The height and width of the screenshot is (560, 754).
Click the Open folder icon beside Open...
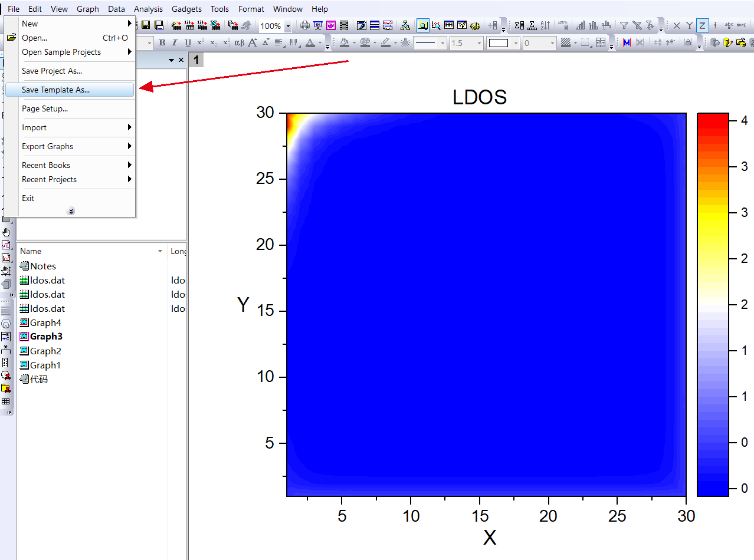coord(11,38)
